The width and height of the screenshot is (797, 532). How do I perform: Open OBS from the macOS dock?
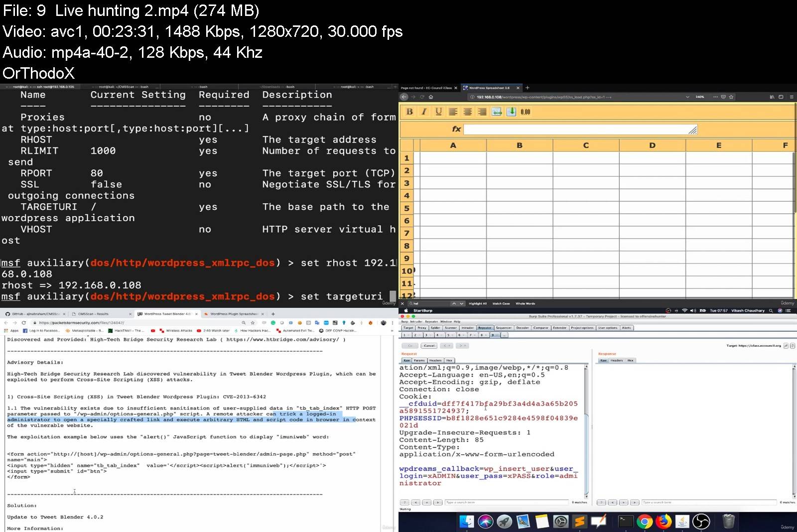pyautogui.click(x=701, y=522)
